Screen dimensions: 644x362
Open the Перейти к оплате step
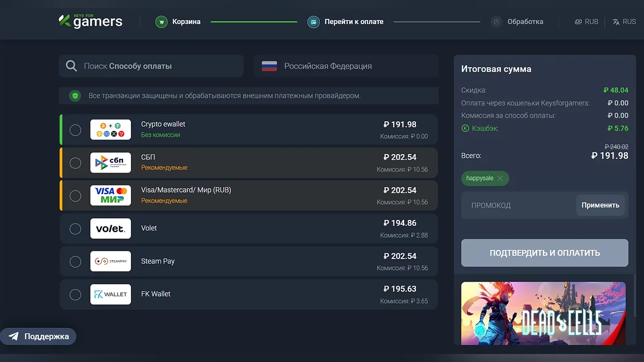tap(354, 22)
